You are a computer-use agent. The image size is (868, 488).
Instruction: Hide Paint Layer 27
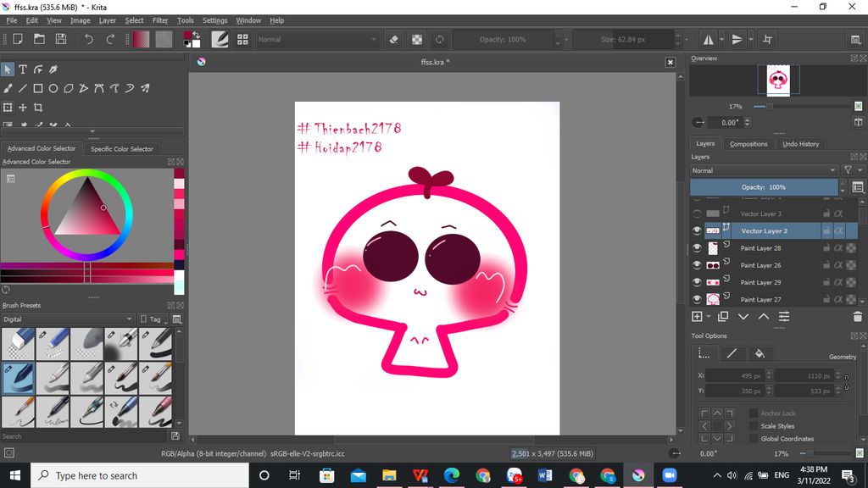[x=697, y=299]
